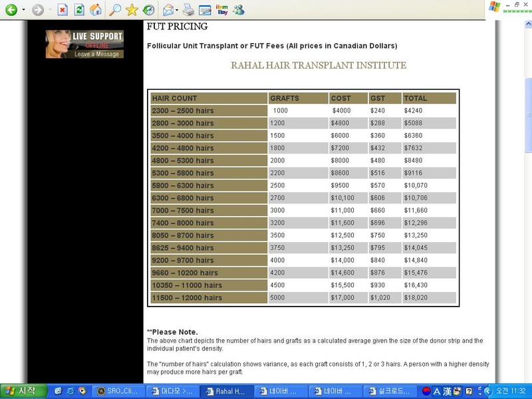Click the Windows flag logo throbber

pos(494,7)
